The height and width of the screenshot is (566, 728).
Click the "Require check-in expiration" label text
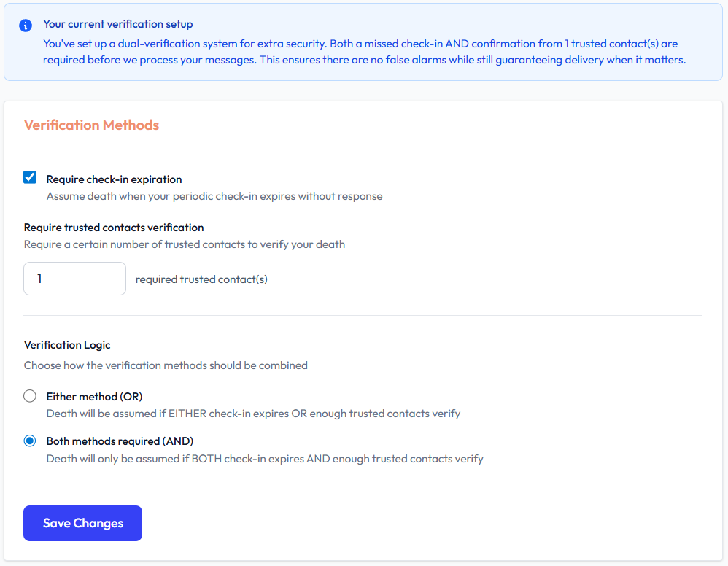[x=114, y=179]
